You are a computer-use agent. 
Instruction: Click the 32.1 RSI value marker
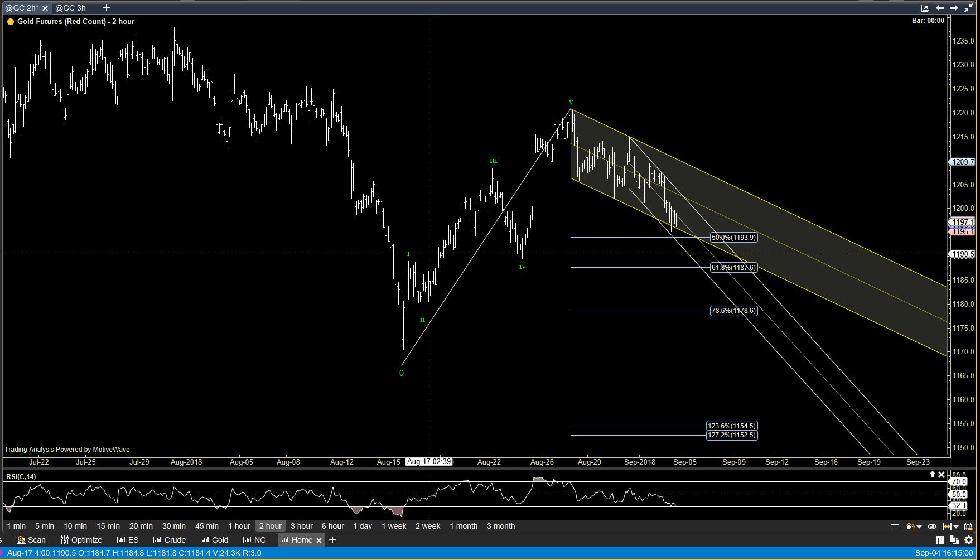click(959, 505)
